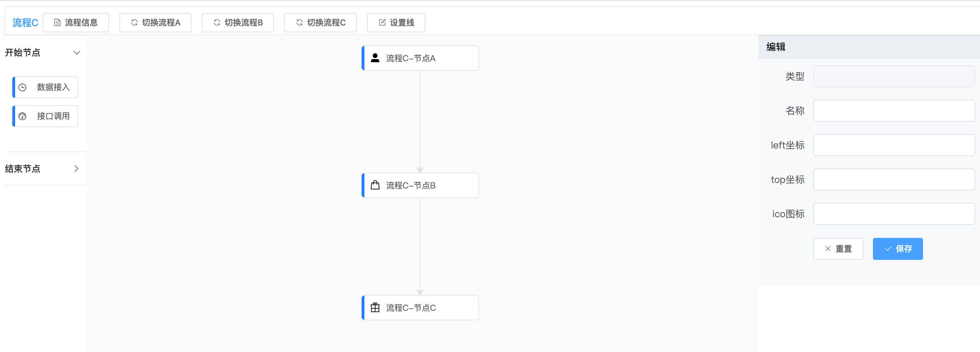Expand the 结束节点 section chevron
980x352 pixels.
[x=77, y=168]
